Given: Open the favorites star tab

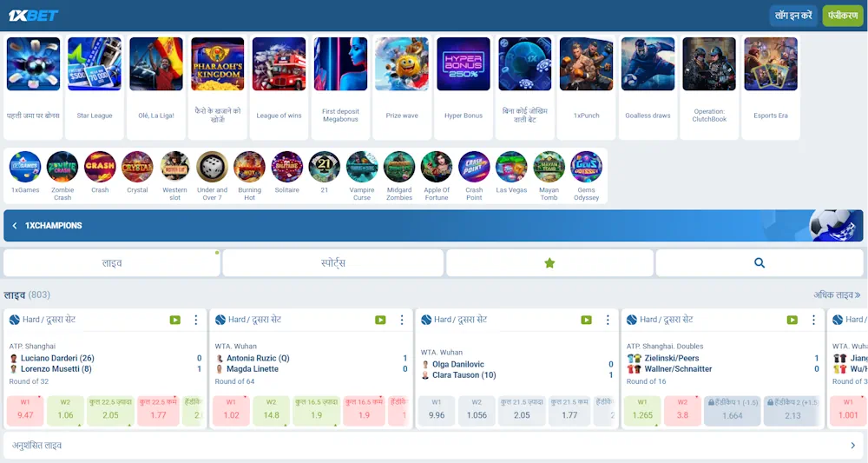Looking at the screenshot, I should (x=549, y=263).
